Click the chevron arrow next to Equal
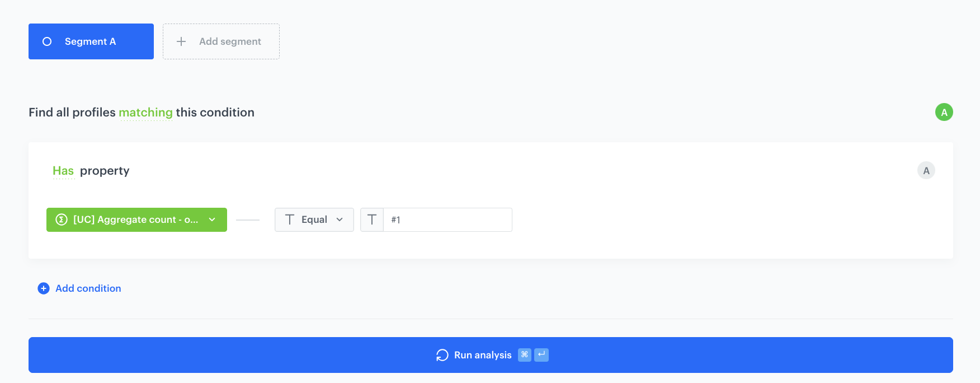This screenshot has width=980, height=383. coord(340,220)
